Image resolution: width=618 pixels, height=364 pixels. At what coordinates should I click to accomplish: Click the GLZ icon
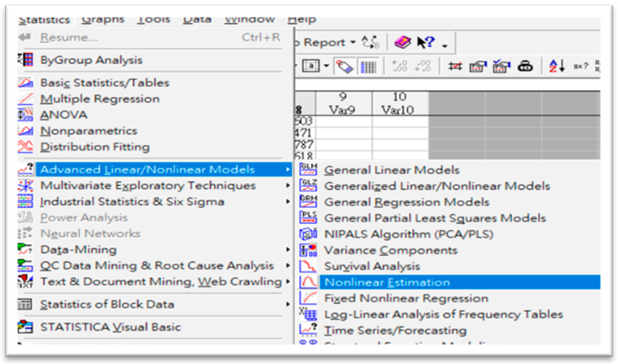[x=308, y=185]
